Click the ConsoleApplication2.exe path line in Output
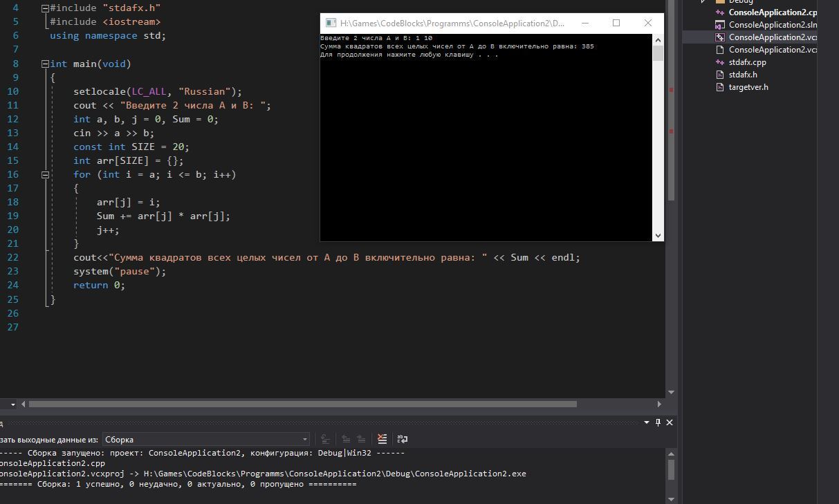The width and height of the screenshot is (839, 504). pos(263,474)
